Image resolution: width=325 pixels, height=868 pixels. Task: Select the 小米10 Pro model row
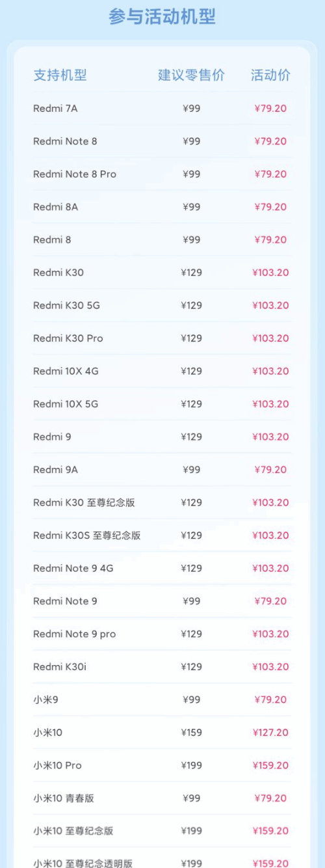[x=162, y=765]
